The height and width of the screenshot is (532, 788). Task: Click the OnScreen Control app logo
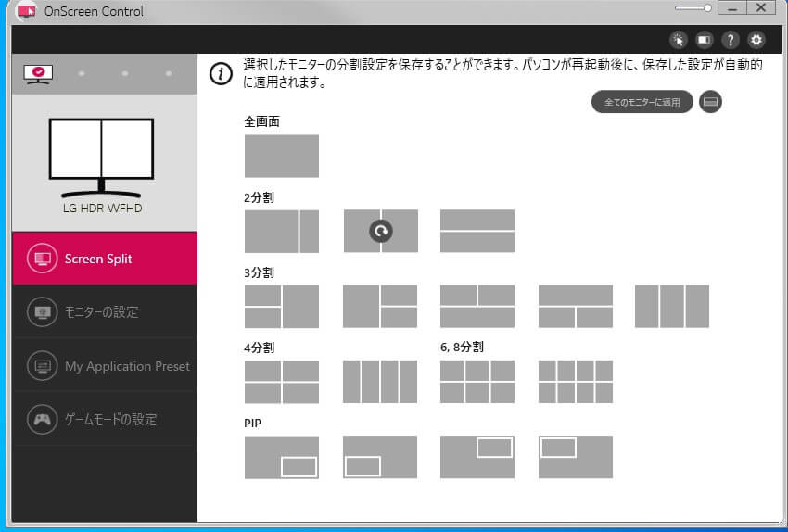click(x=27, y=10)
